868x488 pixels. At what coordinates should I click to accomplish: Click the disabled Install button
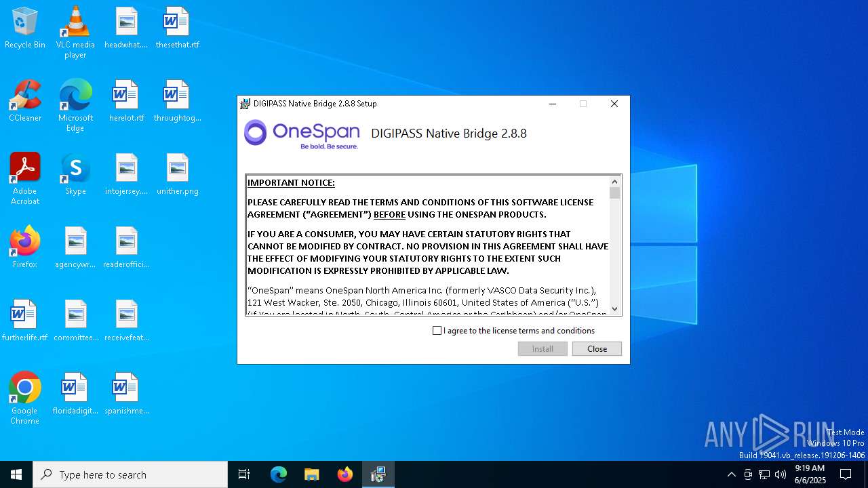tap(542, 348)
